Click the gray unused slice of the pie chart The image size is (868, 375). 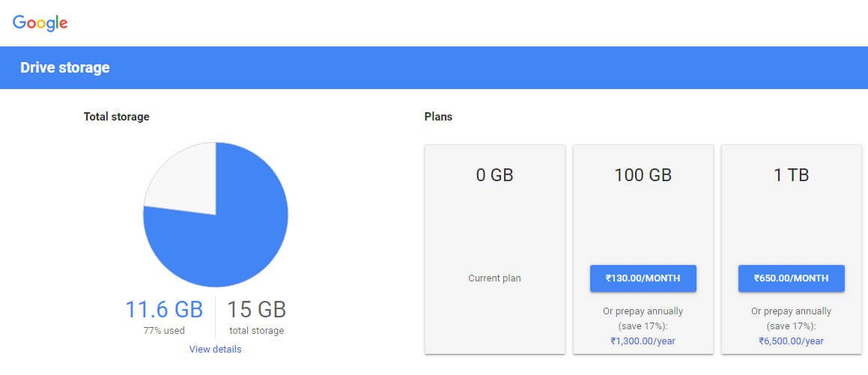(183, 180)
